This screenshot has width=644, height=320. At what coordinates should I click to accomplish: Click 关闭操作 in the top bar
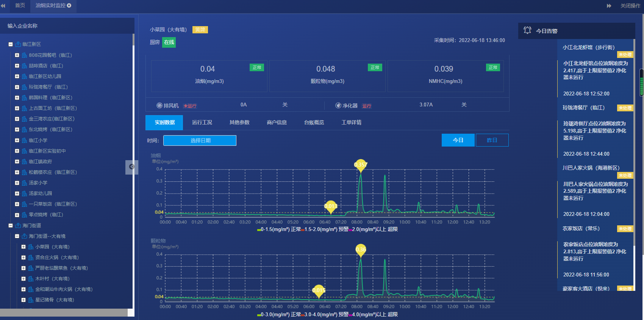tap(630, 6)
